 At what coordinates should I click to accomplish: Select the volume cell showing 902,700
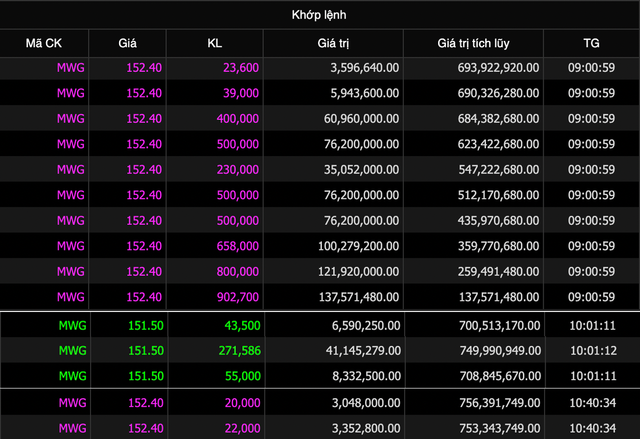coord(234,298)
